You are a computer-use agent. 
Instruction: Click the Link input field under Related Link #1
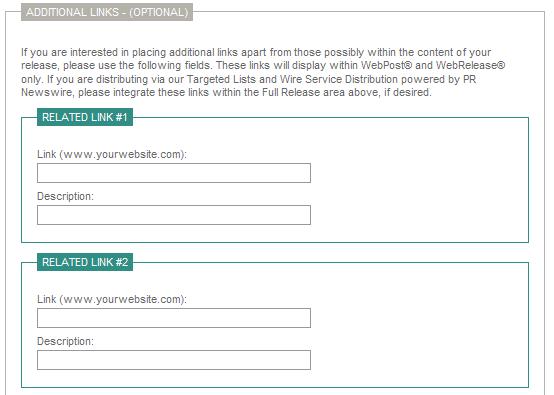point(174,173)
